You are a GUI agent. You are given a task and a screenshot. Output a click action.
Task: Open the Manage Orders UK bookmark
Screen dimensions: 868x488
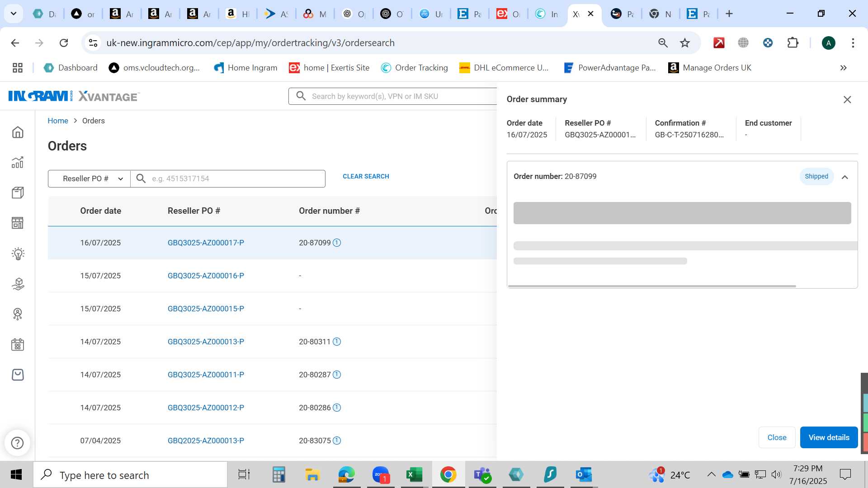tap(710, 68)
